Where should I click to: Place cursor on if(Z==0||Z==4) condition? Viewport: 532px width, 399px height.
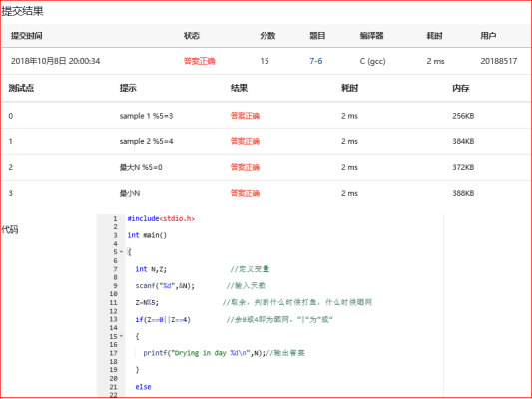click(x=163, y=319)
